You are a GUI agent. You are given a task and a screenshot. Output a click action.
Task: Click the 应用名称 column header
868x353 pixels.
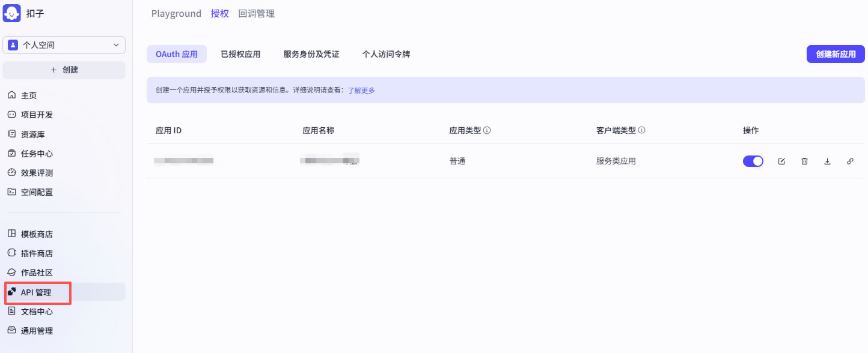[x=319, y=130]
